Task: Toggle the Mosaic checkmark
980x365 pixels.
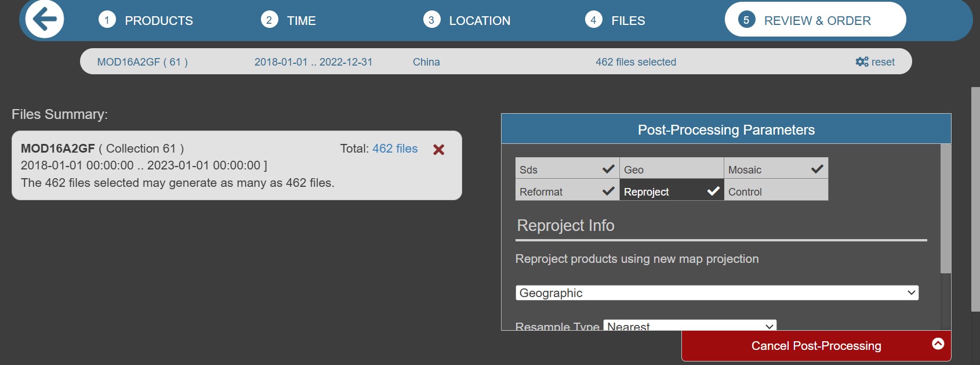Action: coord(817,169)
